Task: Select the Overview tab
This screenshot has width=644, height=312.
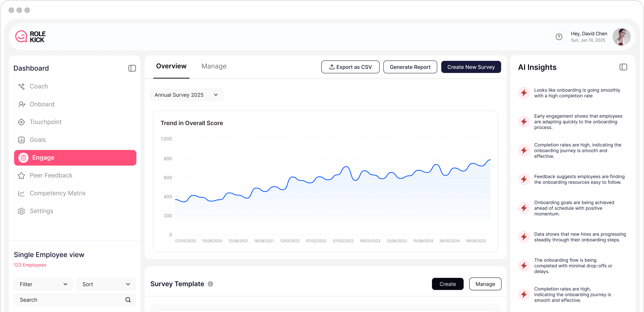Action: [171, 66]
